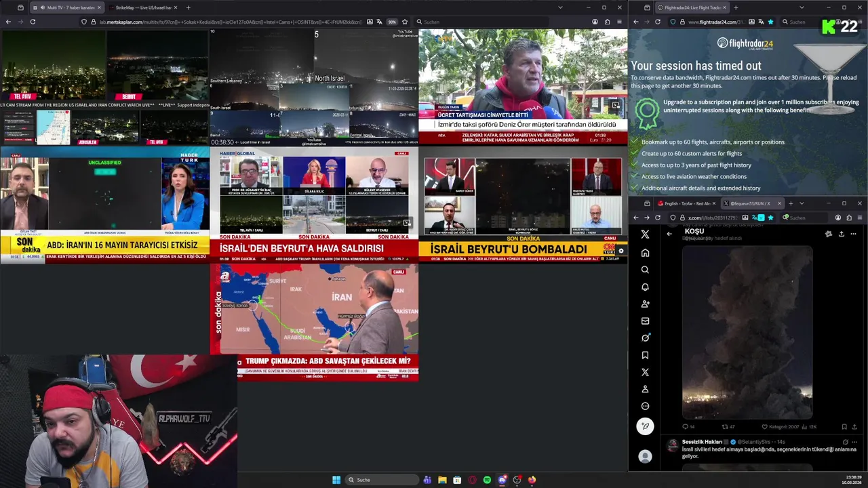Click the X logo at sidebar top
The image size is (868, 488).
(x=645, y=234)
